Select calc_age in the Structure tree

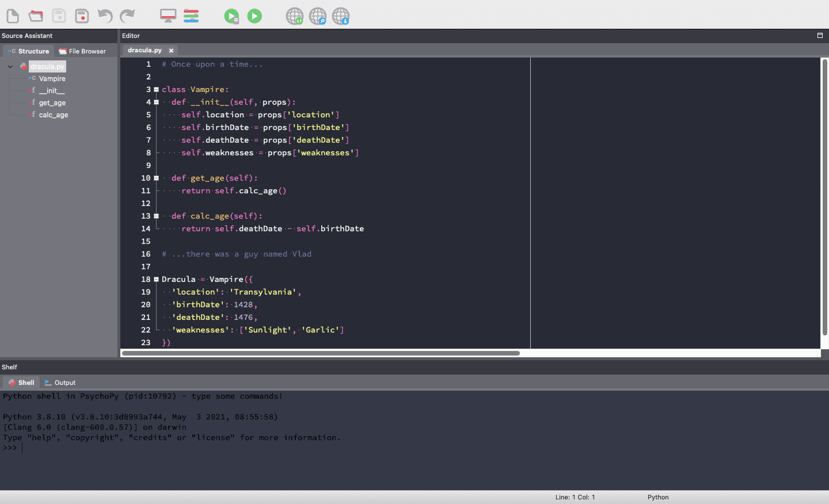point(54,115)
